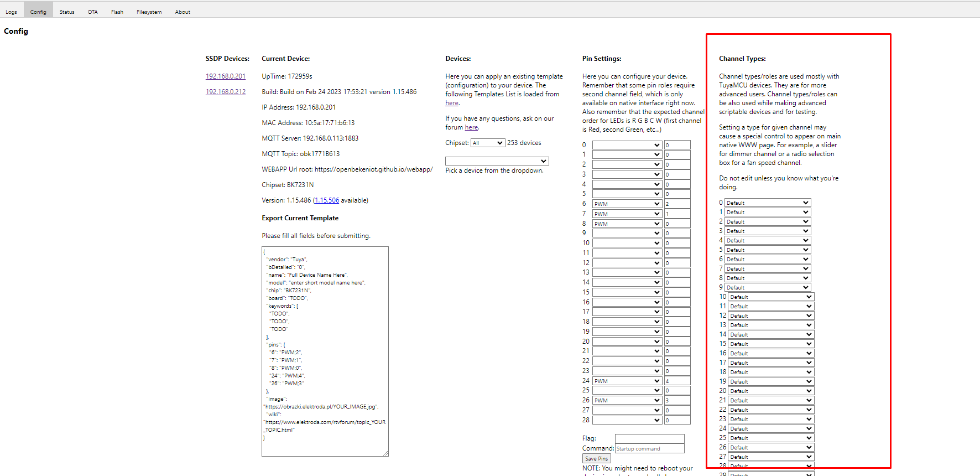Open pin 28 role dropdown

(627, 420)
